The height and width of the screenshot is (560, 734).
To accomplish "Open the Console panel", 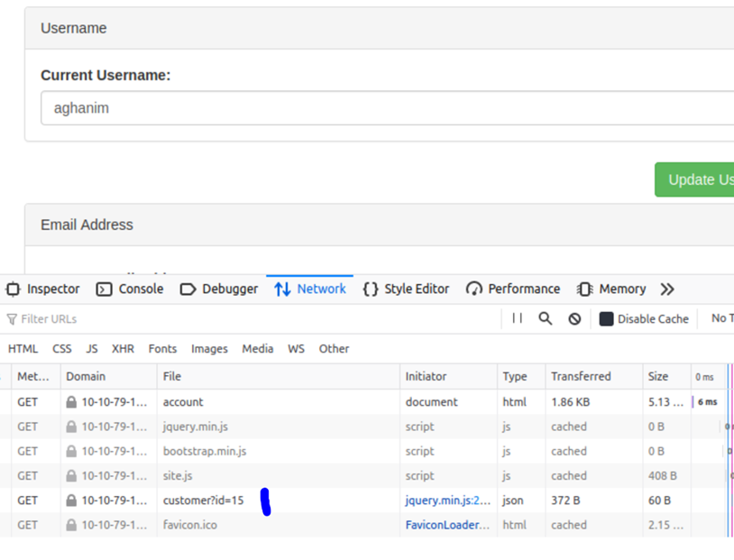I will [130, 289].
